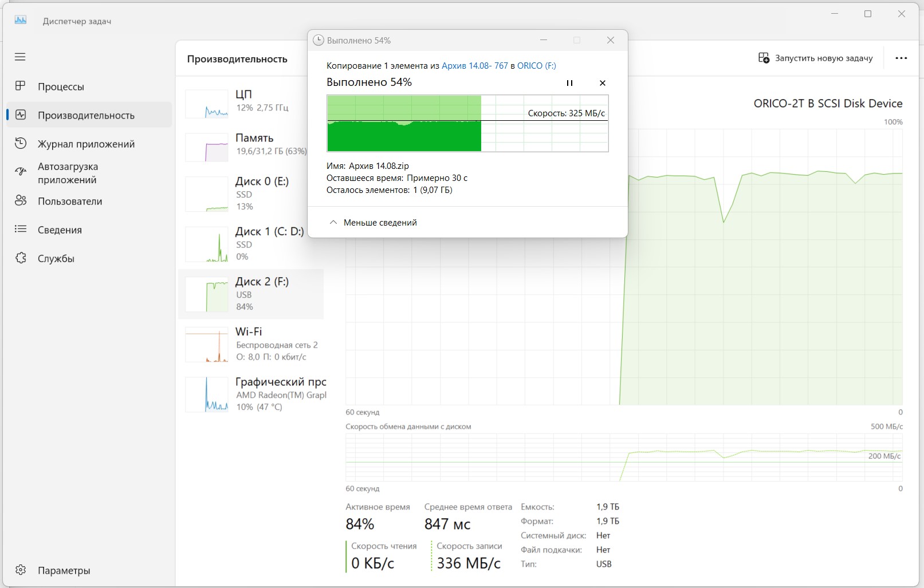Open the three-dot more options menu
The height and width of the screenshot is (588, 924).
point(901,58)
